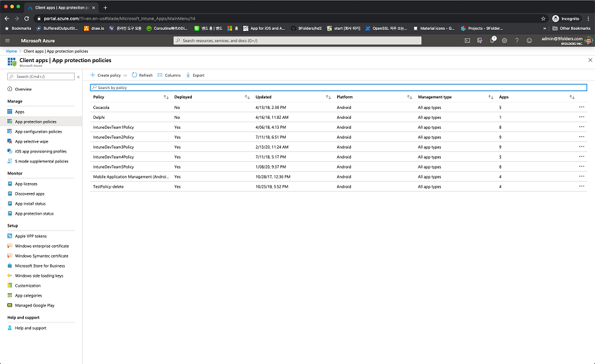Click Customization icon
Viewport: 595px width, 364px height.
pyautogui.click(x=10, y=285)
